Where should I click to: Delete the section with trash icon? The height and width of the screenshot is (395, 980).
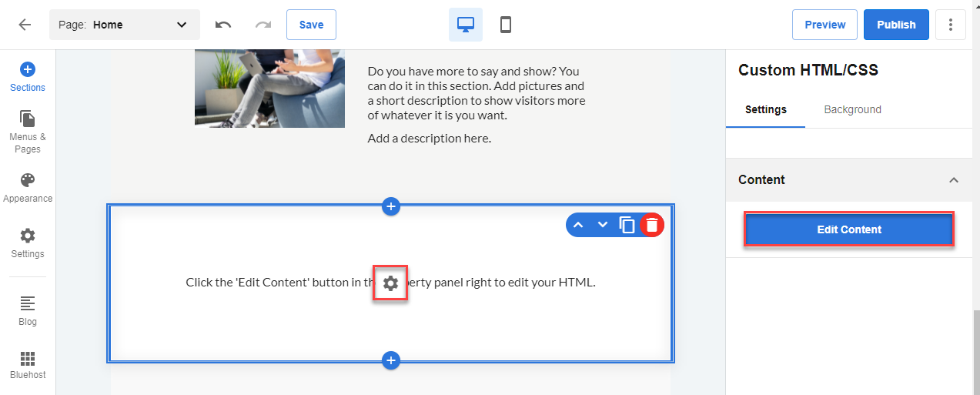[652, 225]
